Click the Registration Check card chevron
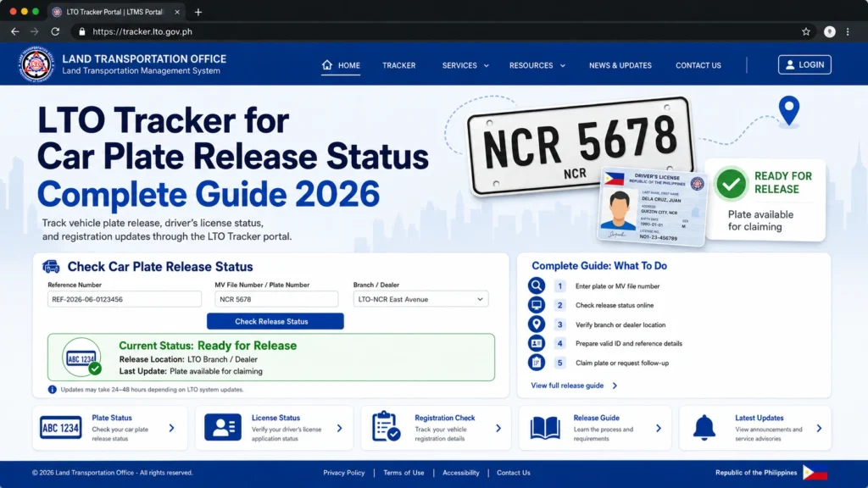The width and height of the screenshot is (868, 488). coord(498,428)
